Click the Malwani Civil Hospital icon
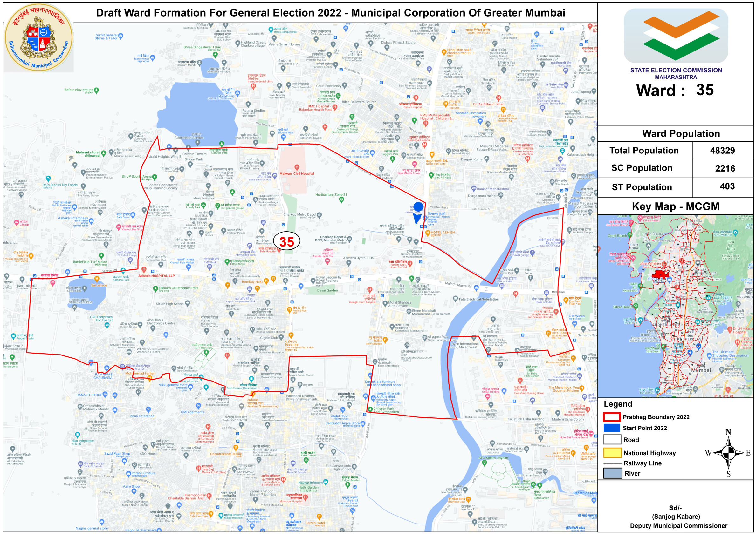Image resolution: width=756 pixels, height=534 pixels. [297, 167]
